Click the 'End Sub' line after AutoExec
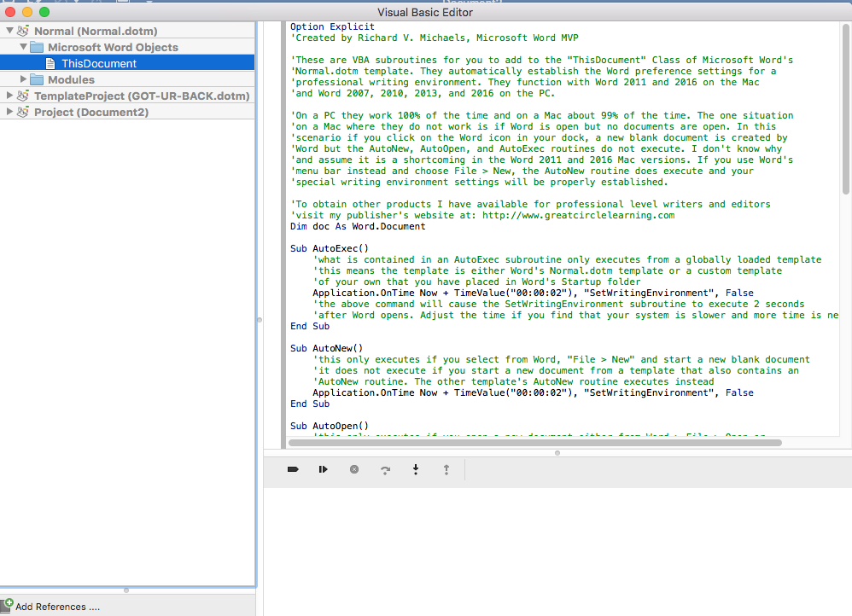Screen dimensions: 852x616 tap(310, 326)
